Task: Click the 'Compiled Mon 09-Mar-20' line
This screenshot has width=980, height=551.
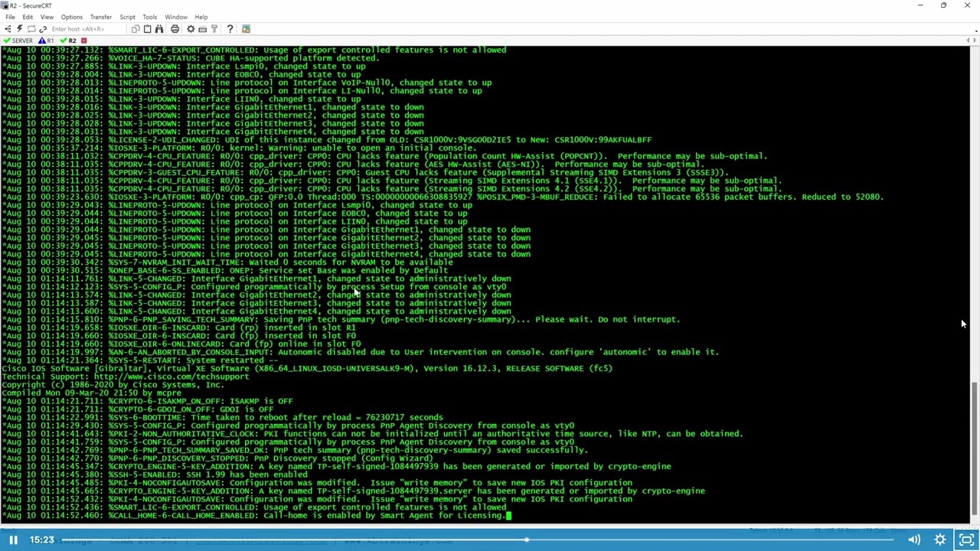Action: (x=91, y=393)
